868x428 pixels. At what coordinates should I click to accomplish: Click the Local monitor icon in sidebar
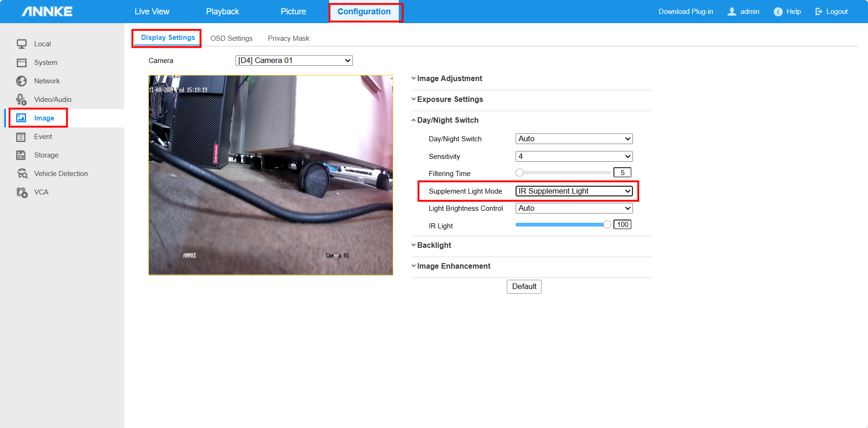21,44
